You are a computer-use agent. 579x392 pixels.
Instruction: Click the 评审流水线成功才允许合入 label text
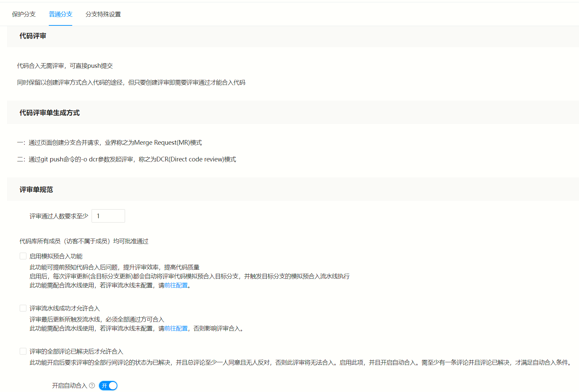tap(65, 308)
